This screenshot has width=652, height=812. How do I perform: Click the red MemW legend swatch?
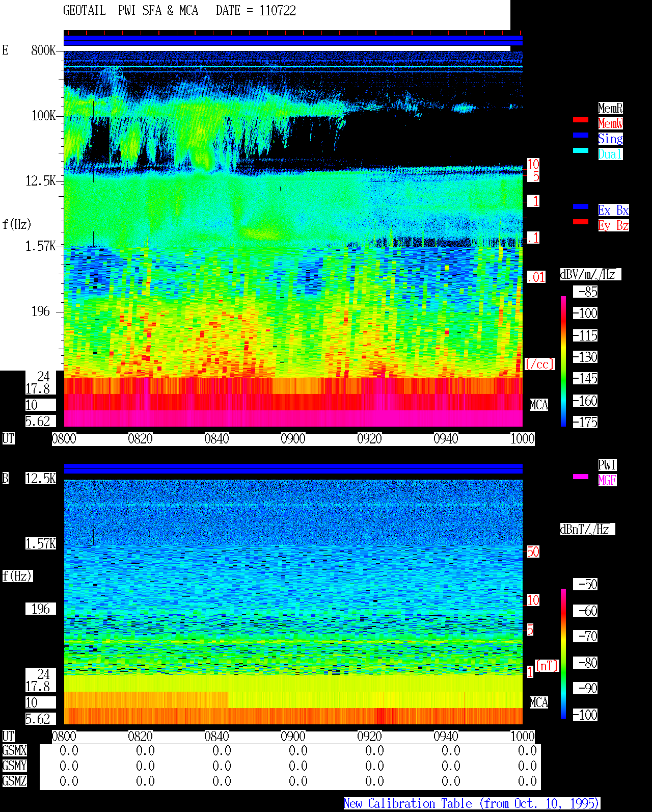click(x=581, y=120)
